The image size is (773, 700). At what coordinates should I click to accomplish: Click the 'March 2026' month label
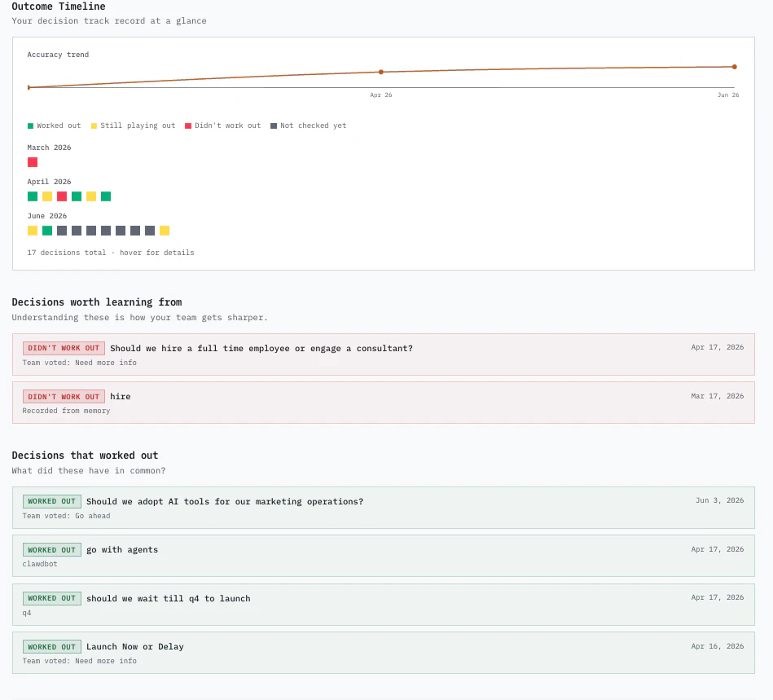tap(49, 147)
